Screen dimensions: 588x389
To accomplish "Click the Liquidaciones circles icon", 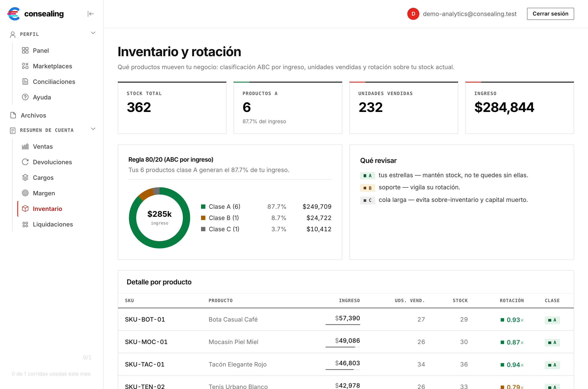I will click(x=25, y=224).
